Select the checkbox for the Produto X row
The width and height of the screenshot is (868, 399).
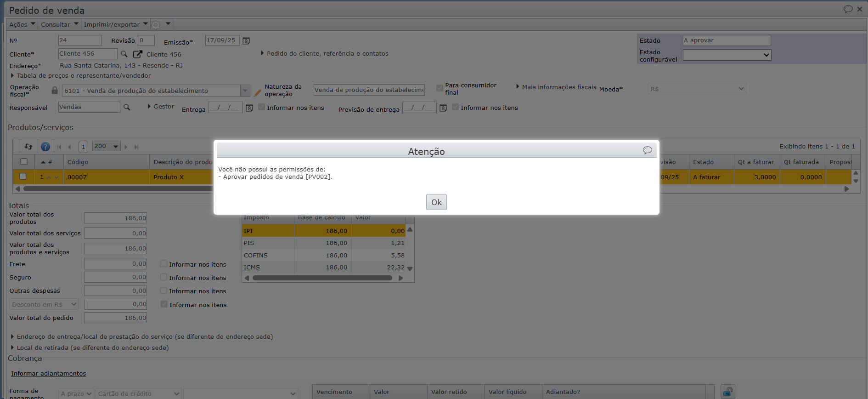click(23, 177)
